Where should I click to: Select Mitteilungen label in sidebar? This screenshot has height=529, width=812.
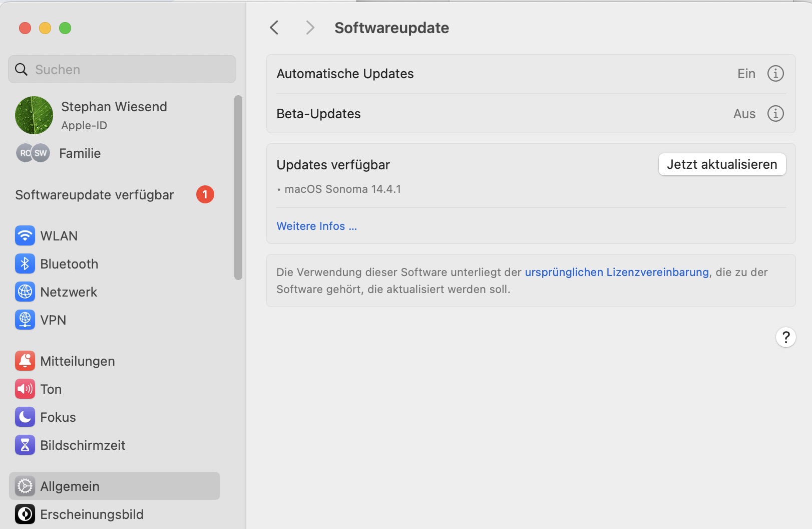[x=78, y=361]
